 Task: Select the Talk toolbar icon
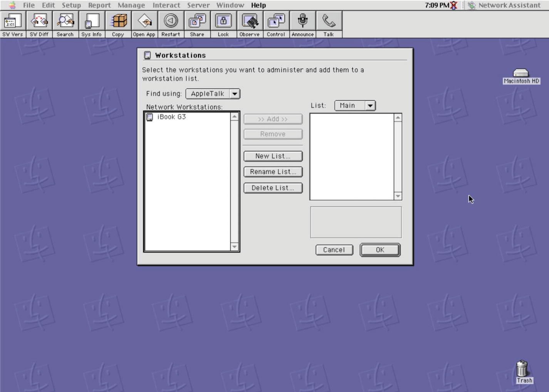329,24
